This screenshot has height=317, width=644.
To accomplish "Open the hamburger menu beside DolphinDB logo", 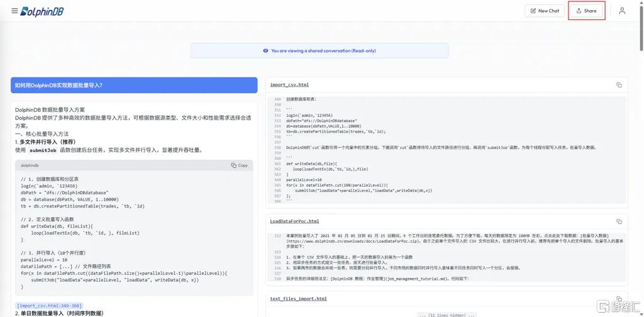I will pos(14,11).
